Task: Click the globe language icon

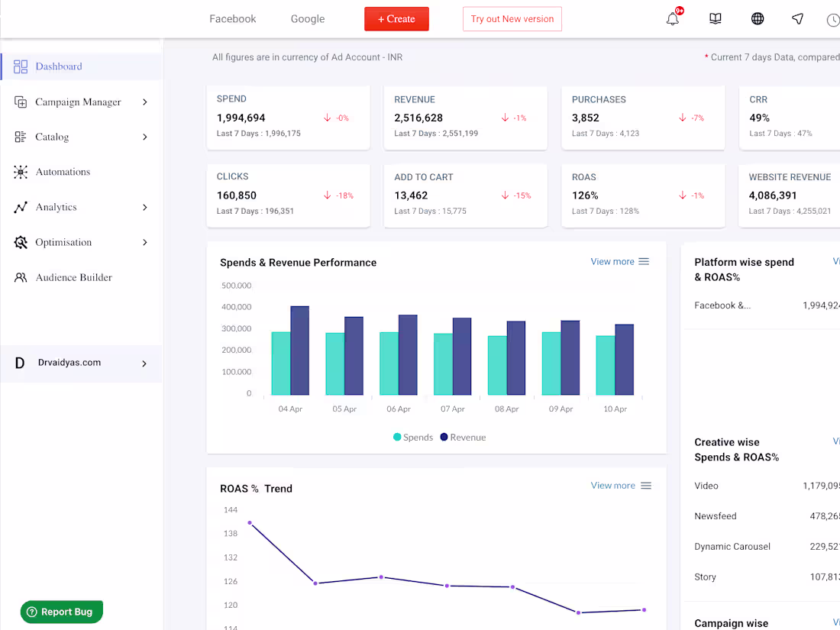Action: pyautogui.click(x=757, y=18)
